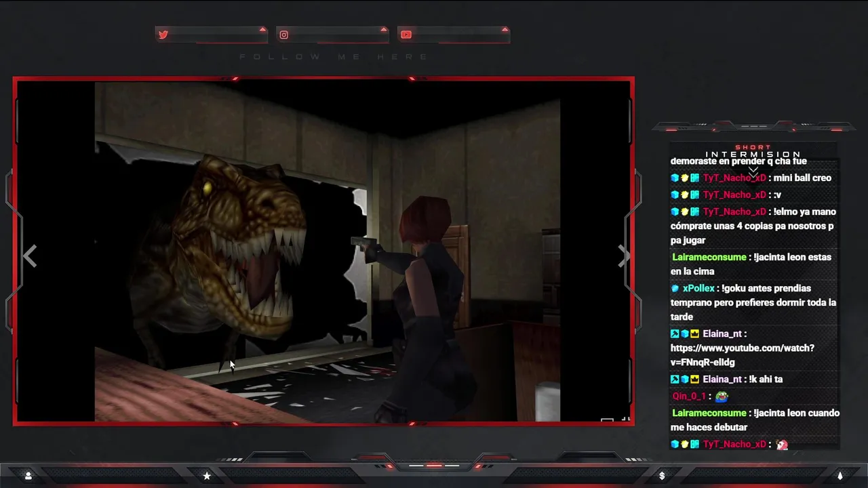Click the game video showing the dinosaur
Viewport: 868px width, 488px height.
[328, 251]
